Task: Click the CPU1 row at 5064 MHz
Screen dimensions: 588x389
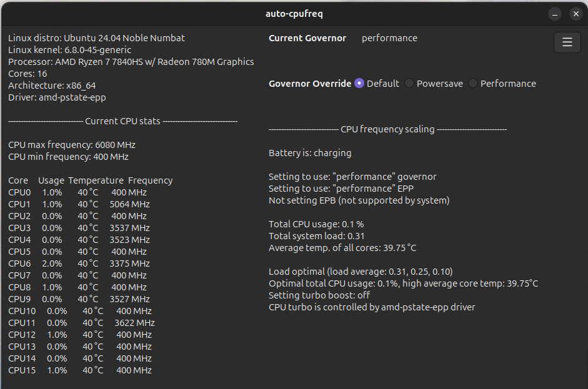Action: click(x=79, y=204)
